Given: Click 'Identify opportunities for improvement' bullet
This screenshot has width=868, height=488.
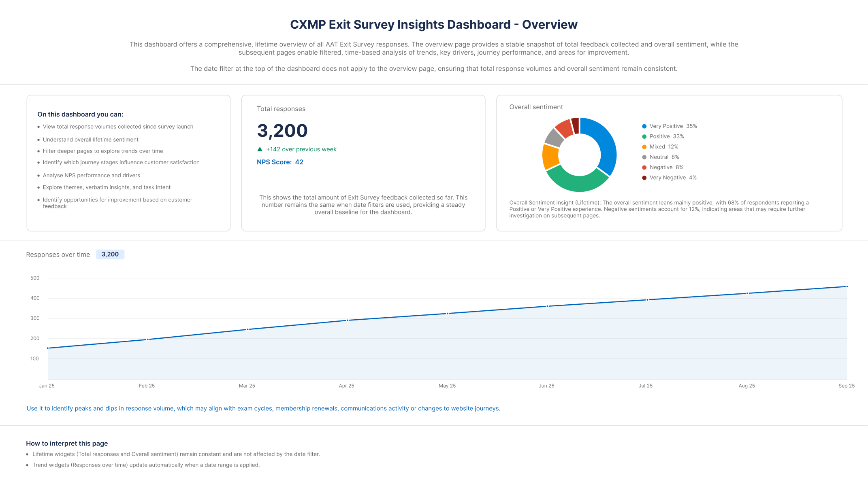Looking at the screenshot, I should pyautogui.click(x=117, y=203).
